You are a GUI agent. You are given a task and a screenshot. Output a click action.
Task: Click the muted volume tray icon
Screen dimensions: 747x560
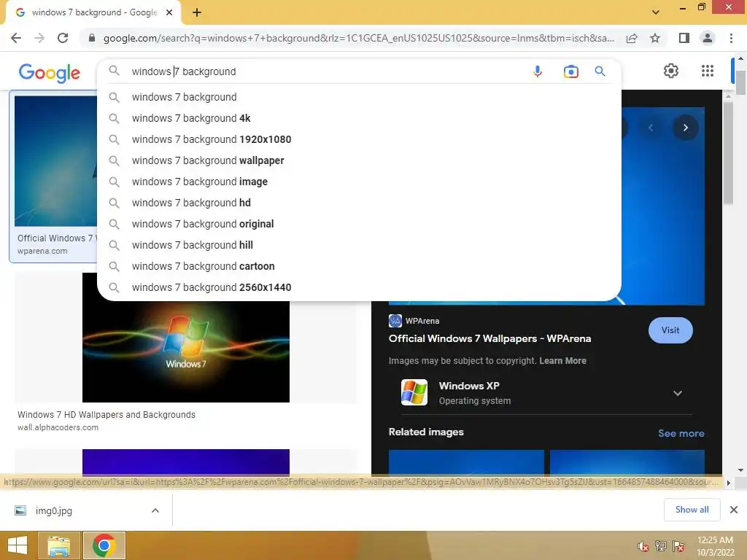tap(643, 546)
